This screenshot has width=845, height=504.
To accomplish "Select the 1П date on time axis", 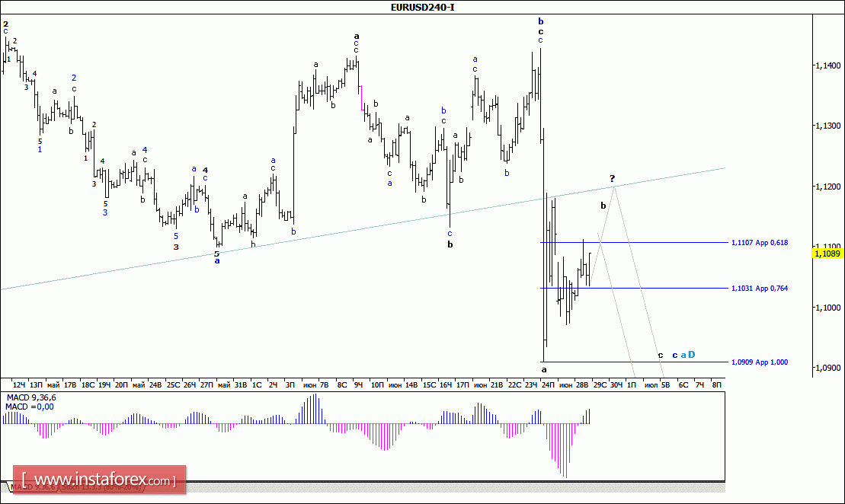I will coord(631,384).
